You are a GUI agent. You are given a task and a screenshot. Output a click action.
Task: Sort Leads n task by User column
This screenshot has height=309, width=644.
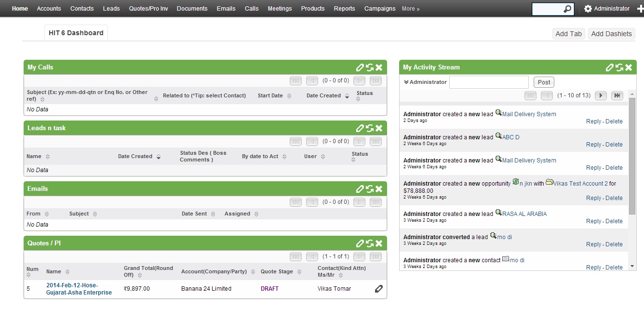pyautogui.click(x=322, y=157)
